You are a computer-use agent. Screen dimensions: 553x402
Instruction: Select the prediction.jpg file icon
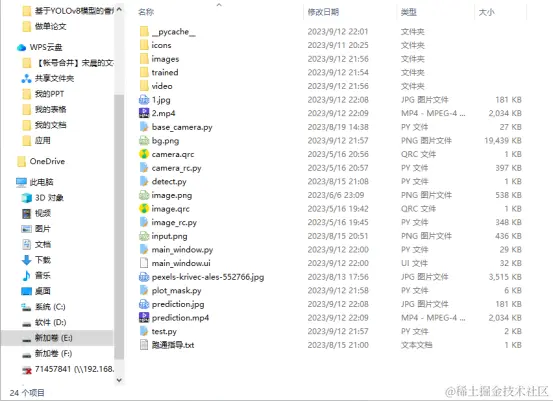tap(144, 304)
